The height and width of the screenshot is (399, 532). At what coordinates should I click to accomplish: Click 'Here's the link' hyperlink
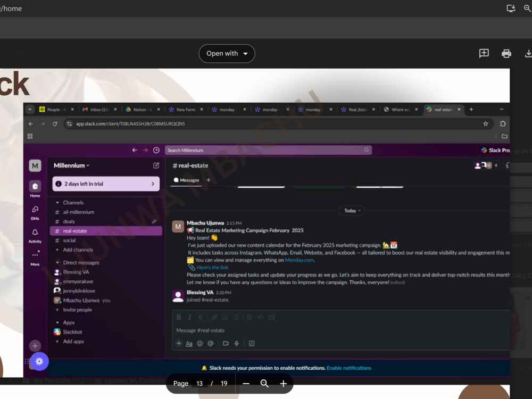tap(212, 268)
